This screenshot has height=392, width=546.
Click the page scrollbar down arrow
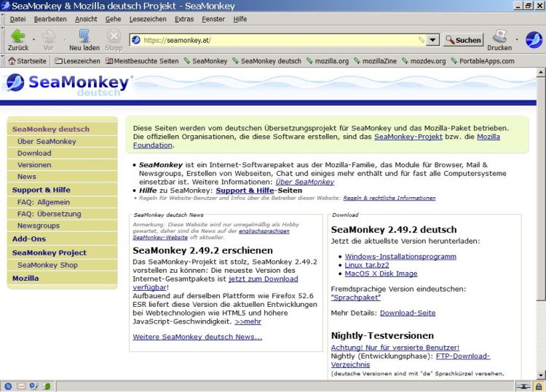[540, 375]
